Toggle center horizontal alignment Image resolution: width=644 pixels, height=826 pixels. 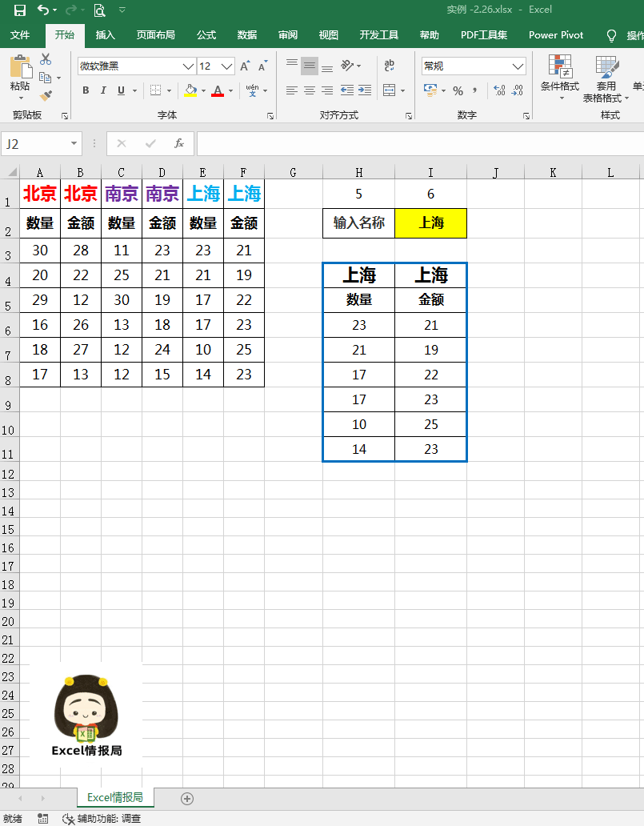point(310,90)
